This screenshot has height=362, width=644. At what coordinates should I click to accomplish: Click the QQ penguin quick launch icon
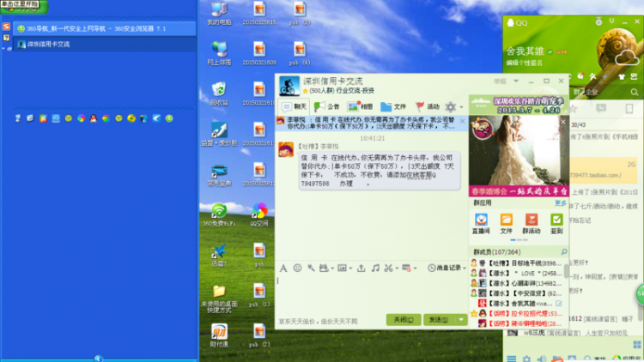94,118
